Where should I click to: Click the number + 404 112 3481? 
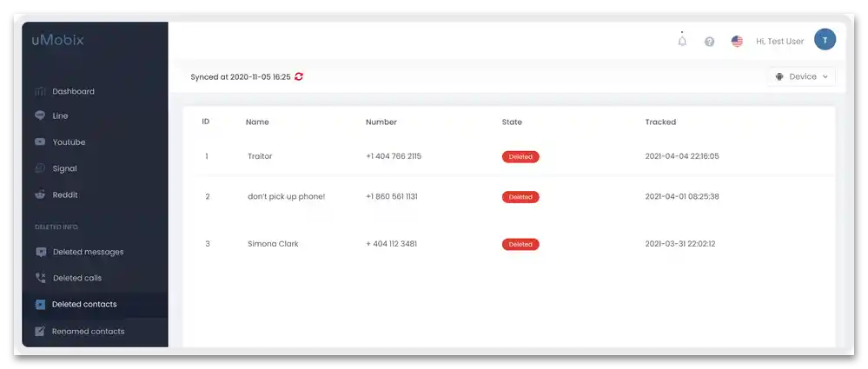[x=391, y=243]
